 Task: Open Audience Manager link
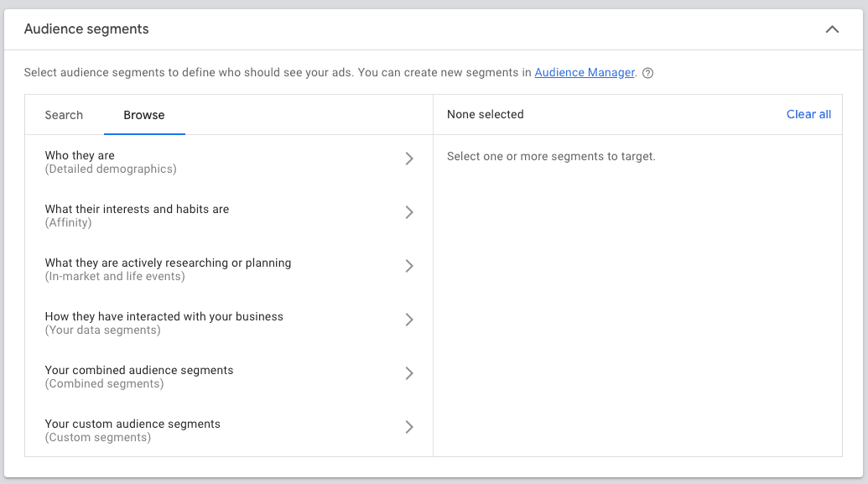click(x=584, y=73)
